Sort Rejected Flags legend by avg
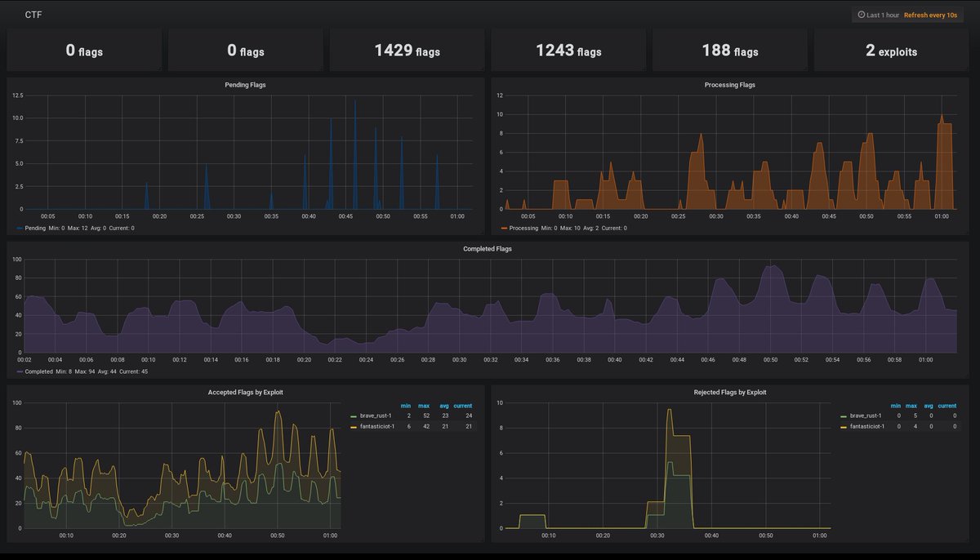This screenshot has width=980, height=560. click(929, 406)
